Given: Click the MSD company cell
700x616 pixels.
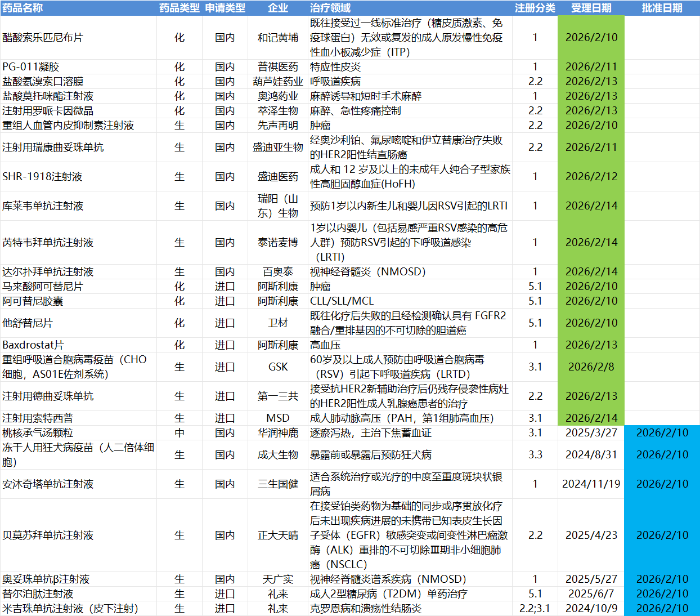Looking at the screenshot, I should (x=278, y=418).
